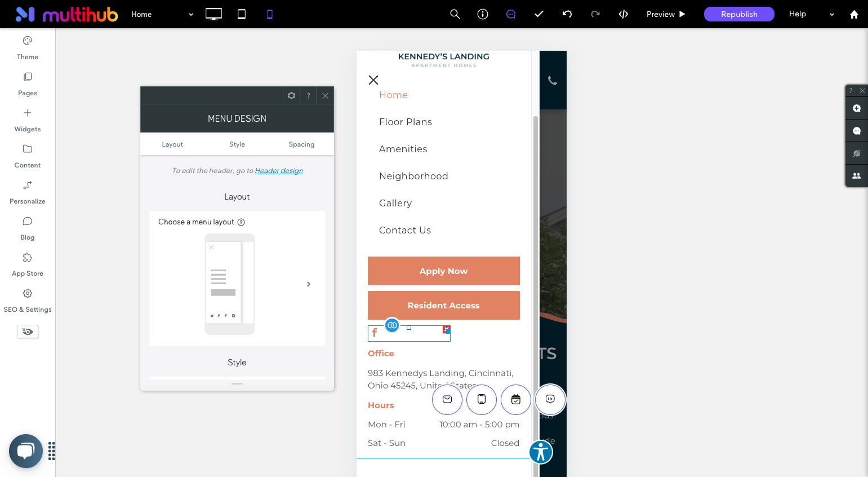
Task: Open the App Store
Action: pos(28,264)
